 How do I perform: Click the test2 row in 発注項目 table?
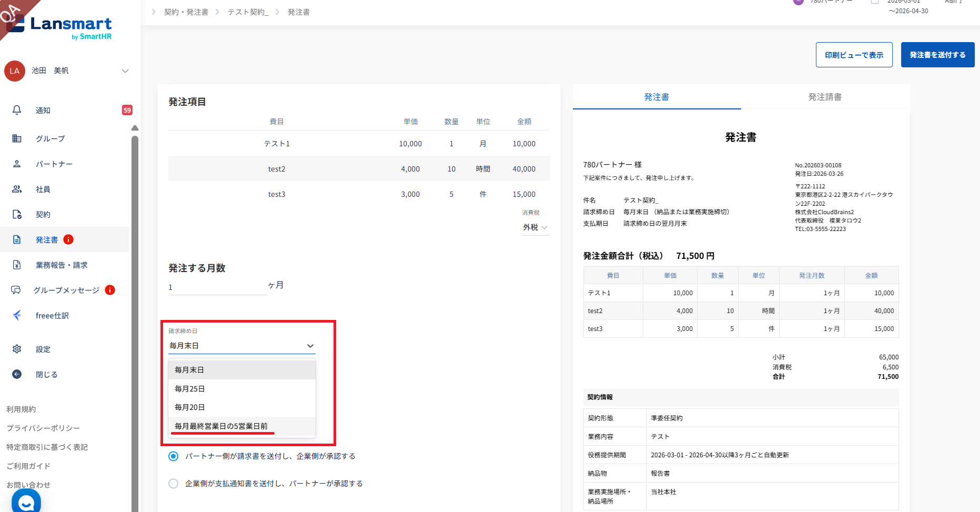coord(359,169)
